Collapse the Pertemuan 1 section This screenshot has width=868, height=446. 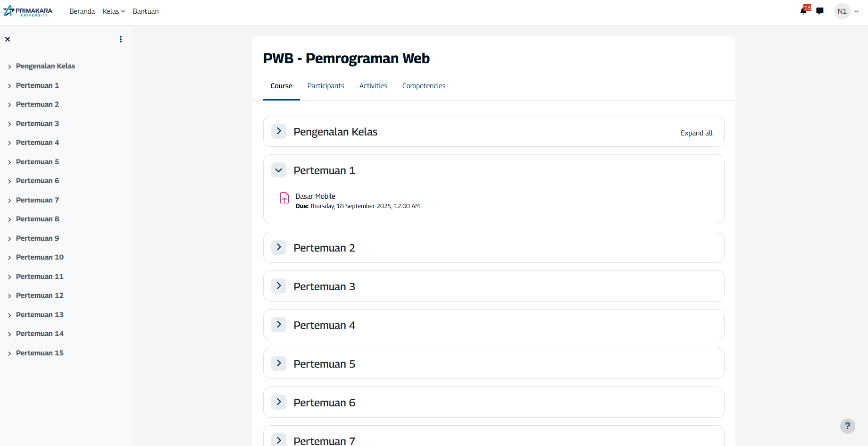279,170
